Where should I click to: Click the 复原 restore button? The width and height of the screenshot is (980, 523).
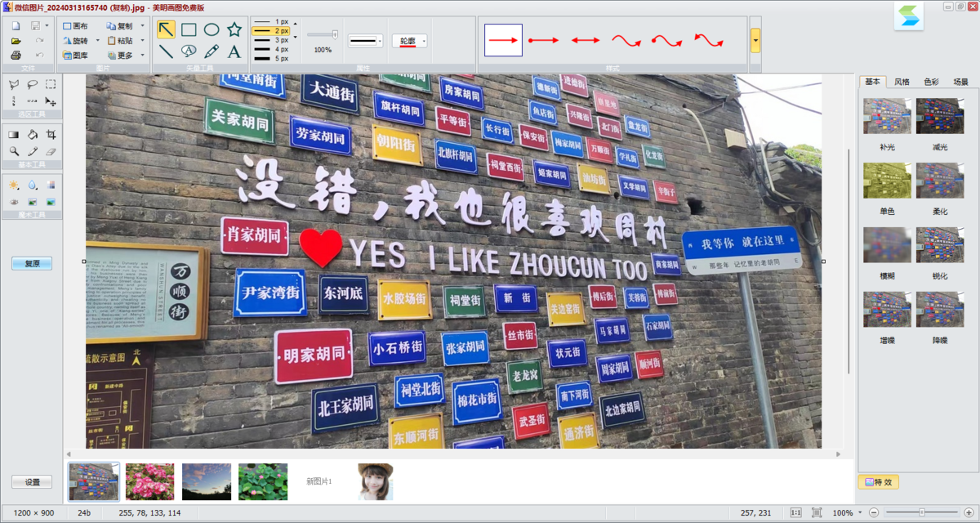click(x=32, y=264)
